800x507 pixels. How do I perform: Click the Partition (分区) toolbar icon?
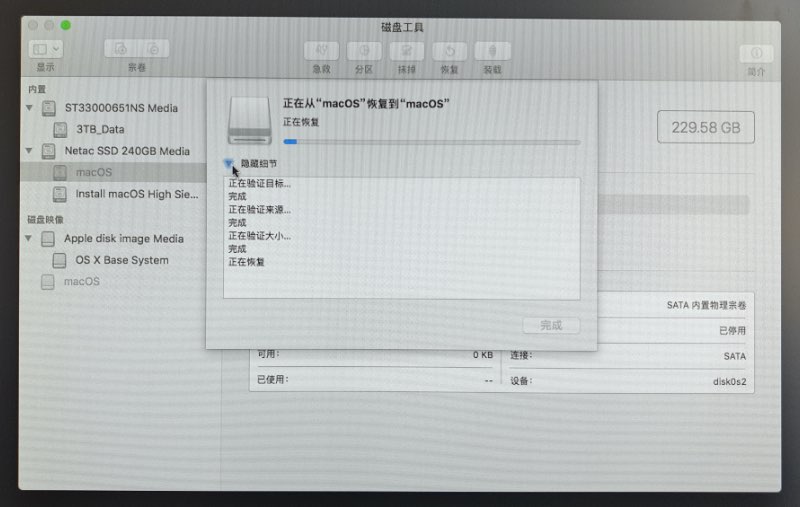click(364, 51)
